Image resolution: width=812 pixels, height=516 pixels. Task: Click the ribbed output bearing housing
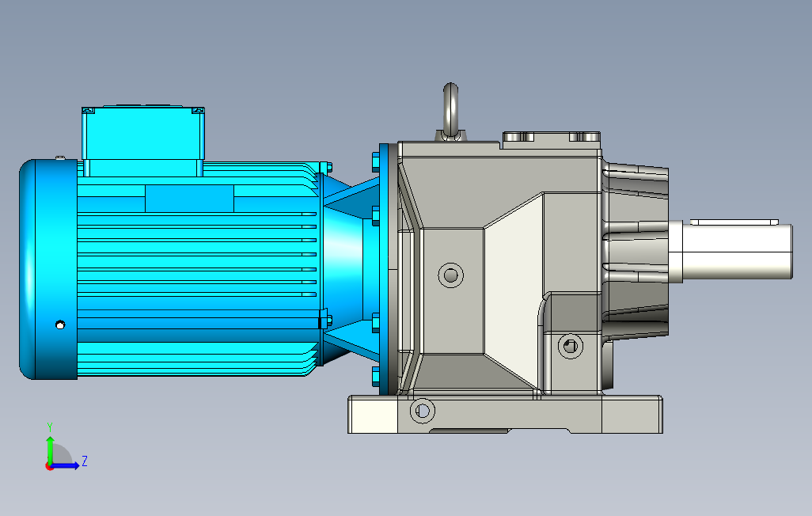[636, 251]
